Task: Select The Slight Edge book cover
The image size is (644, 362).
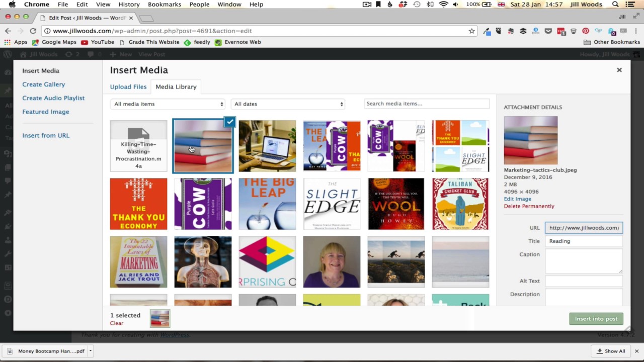Action: [x=332, y=204]
